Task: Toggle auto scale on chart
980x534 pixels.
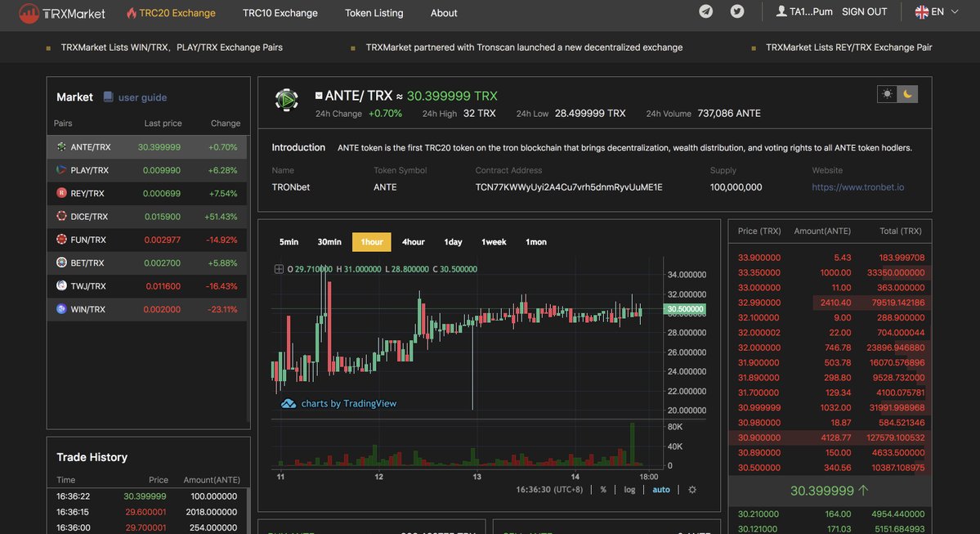Action: [661, 490]
